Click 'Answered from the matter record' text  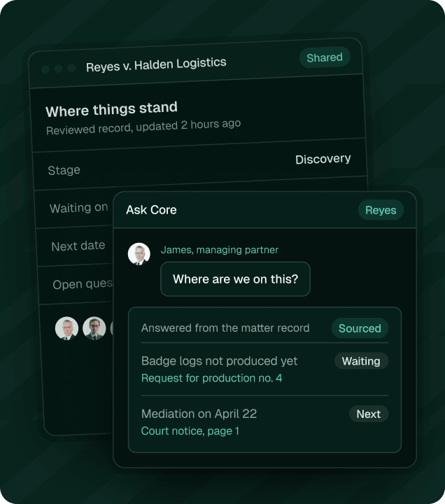225,328
